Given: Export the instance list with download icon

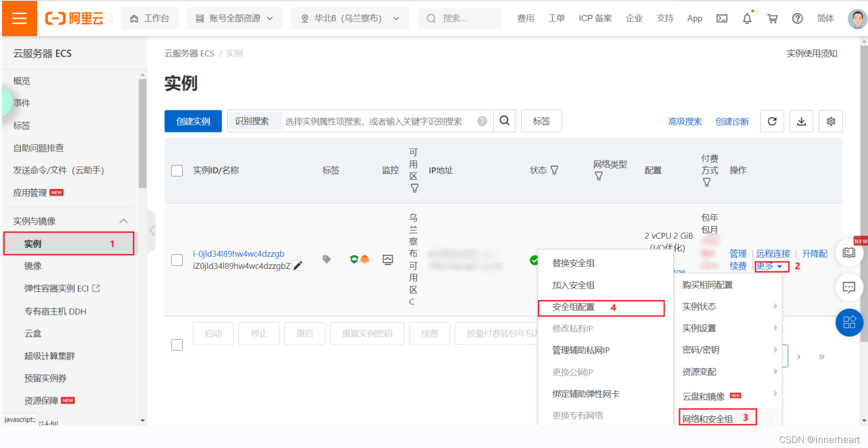Looking at the screenshot, I should click(x=801, y=121).
